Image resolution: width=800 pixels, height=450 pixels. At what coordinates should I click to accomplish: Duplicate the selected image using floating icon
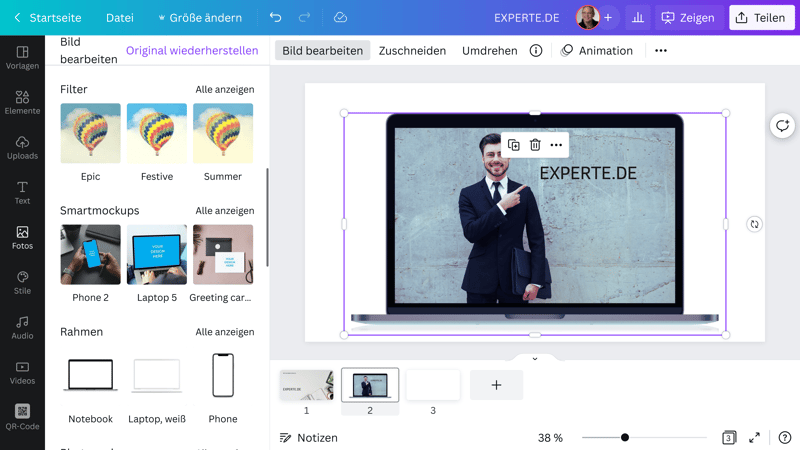click(x=514, y=145)
